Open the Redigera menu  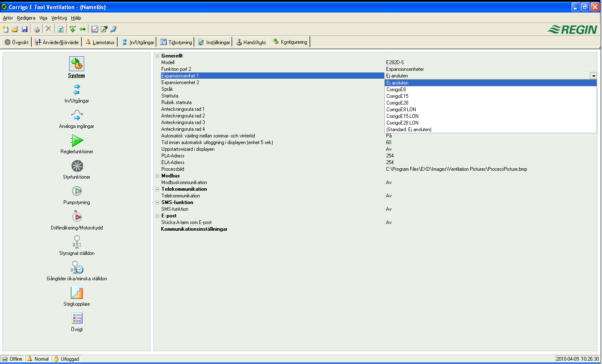[x=26, y=18]
